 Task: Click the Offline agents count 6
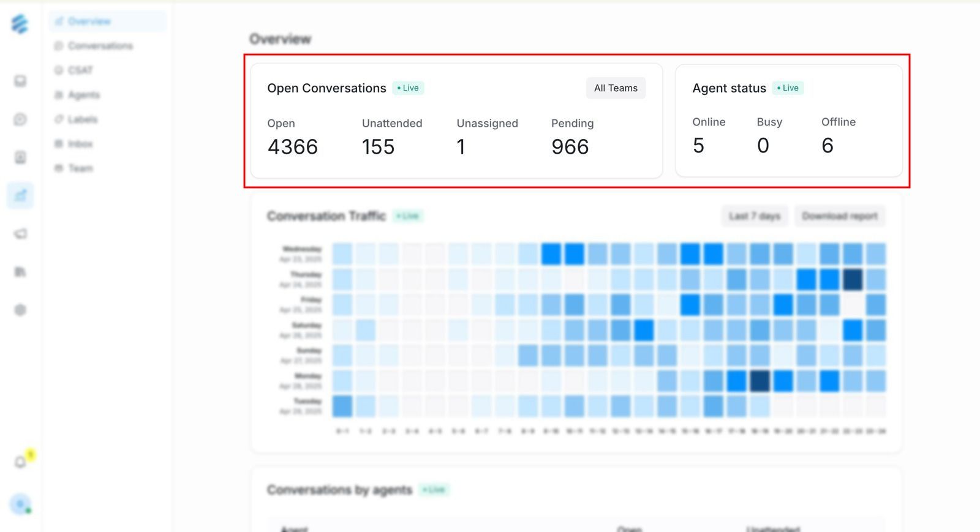pyautogui.click(x=827, y=146)
